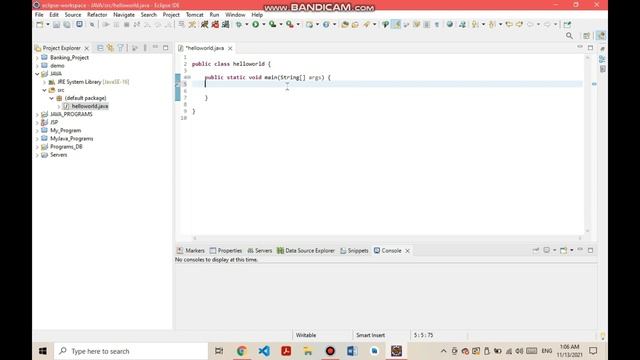This screenshot has height=360, width=640.
Task: Open the Coverage dropdown arrow
Action: tap(281, 24)
